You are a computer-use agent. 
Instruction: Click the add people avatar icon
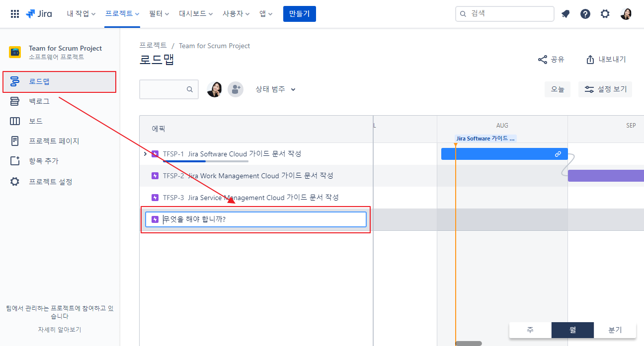pos(235,89)
